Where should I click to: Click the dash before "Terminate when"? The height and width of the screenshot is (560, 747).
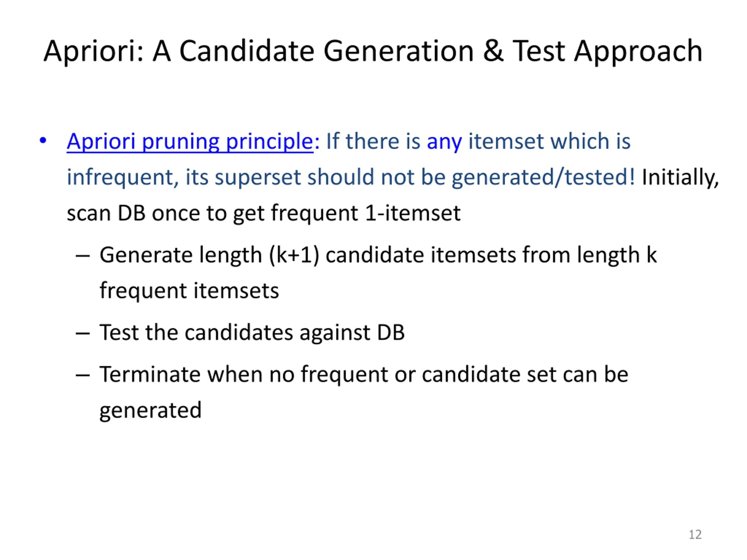click(83, 375)
